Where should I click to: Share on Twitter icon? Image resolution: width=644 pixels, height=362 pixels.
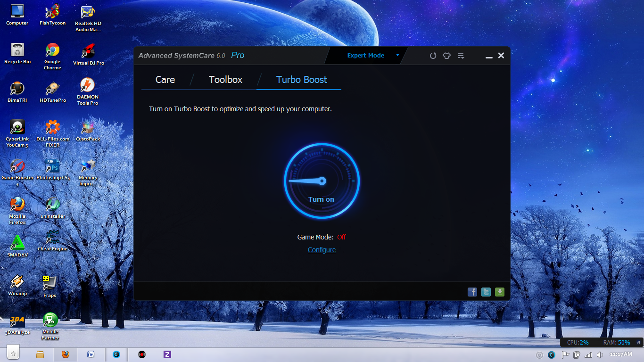click(486, 292)
